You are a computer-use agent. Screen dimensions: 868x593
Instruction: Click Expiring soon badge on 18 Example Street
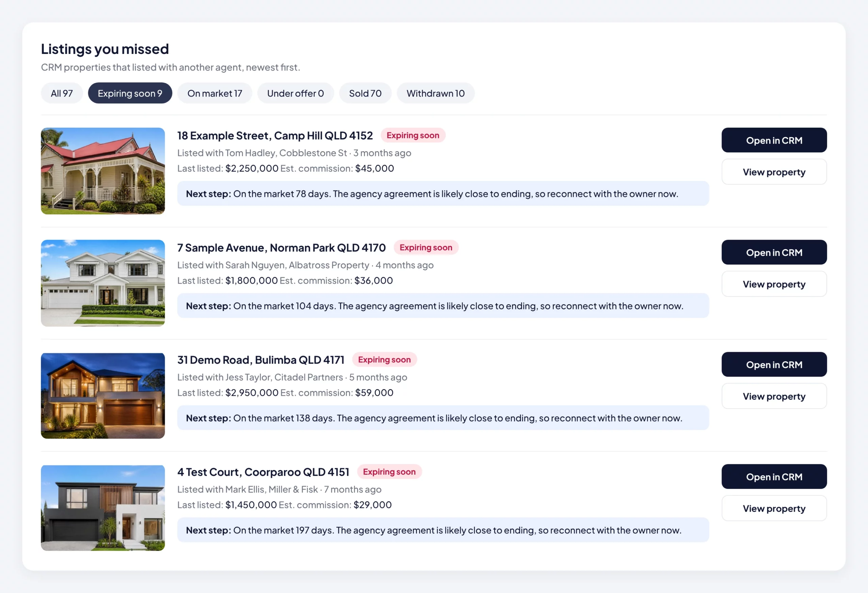[x=413, y=136]
